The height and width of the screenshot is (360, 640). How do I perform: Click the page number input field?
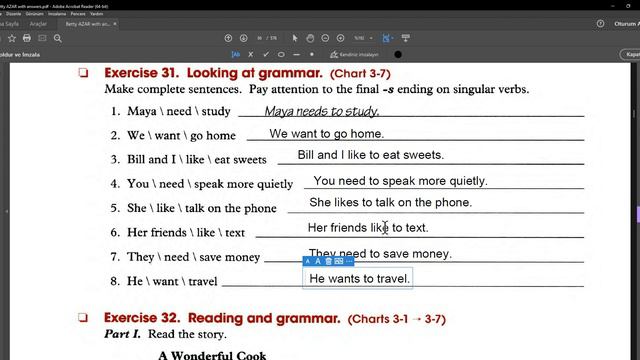[x=260, y=38]
